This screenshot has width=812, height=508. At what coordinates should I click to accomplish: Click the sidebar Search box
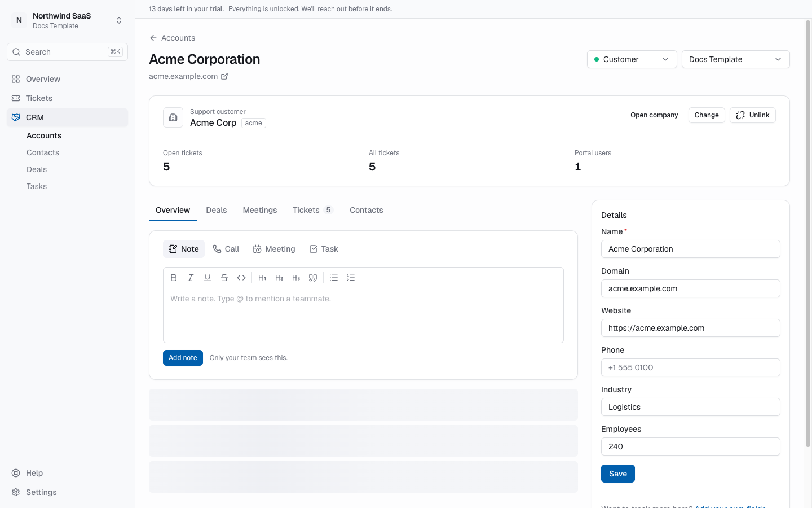[x=68, y=52]
